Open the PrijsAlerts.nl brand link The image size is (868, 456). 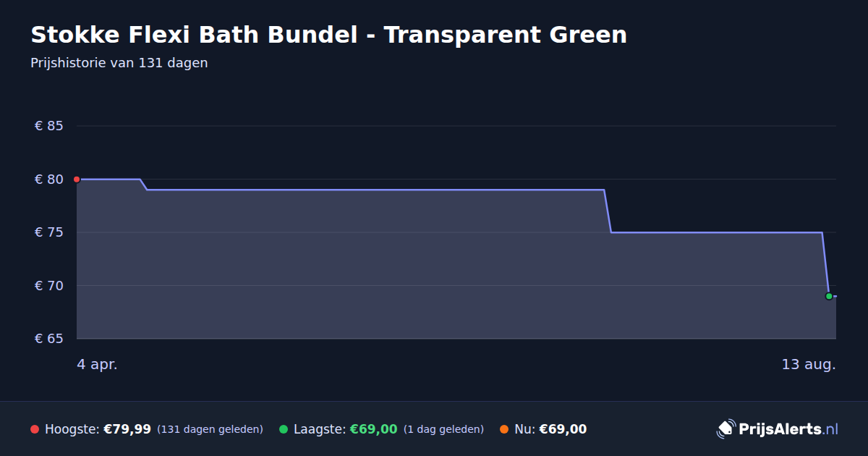click(x=778, y=428)
